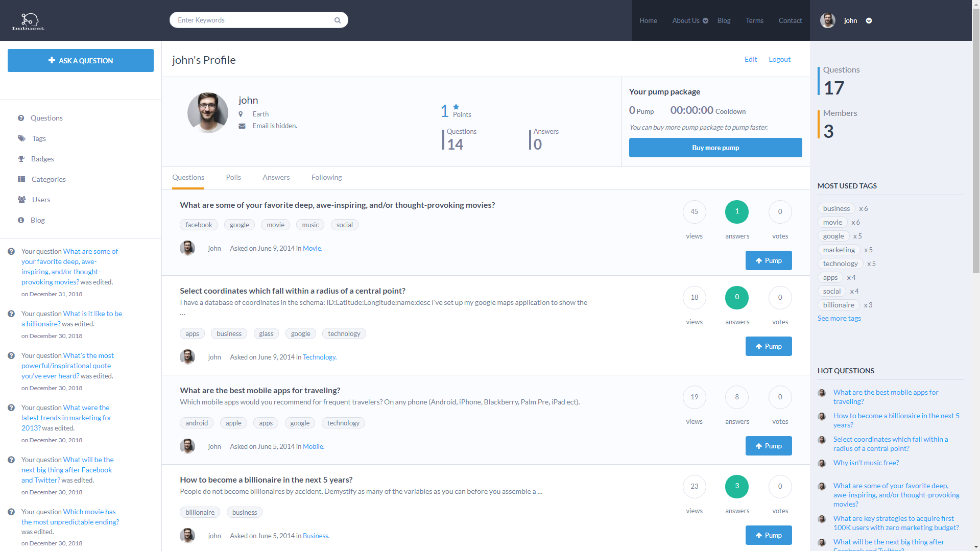Open Blog in top navigation
This screenshot has height=551, width=980.
[x=724, y=21]
